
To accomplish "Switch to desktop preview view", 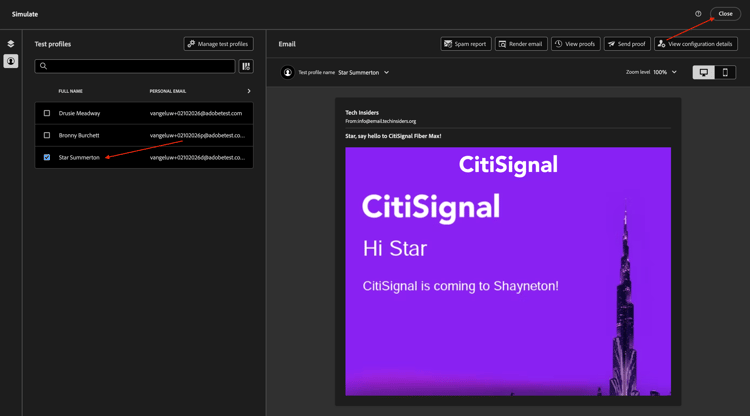I will (704, 72).
